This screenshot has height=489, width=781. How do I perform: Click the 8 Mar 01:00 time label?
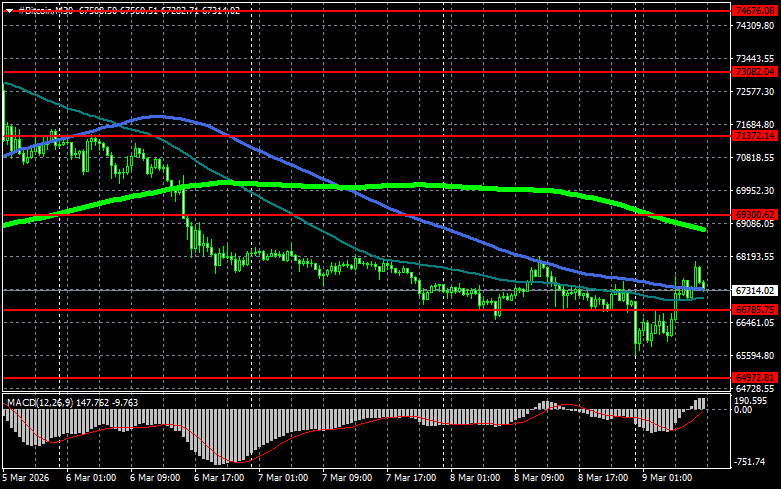coord(475,478)
